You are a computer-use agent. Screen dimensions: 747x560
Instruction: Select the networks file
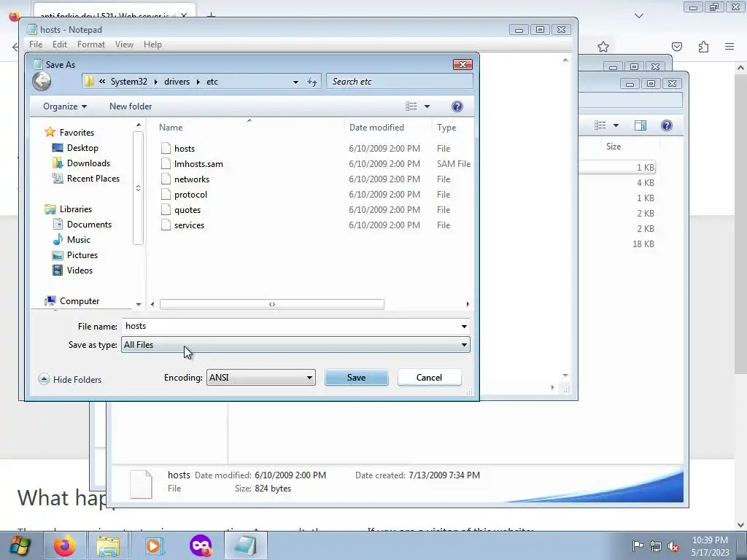coord(192,179)
